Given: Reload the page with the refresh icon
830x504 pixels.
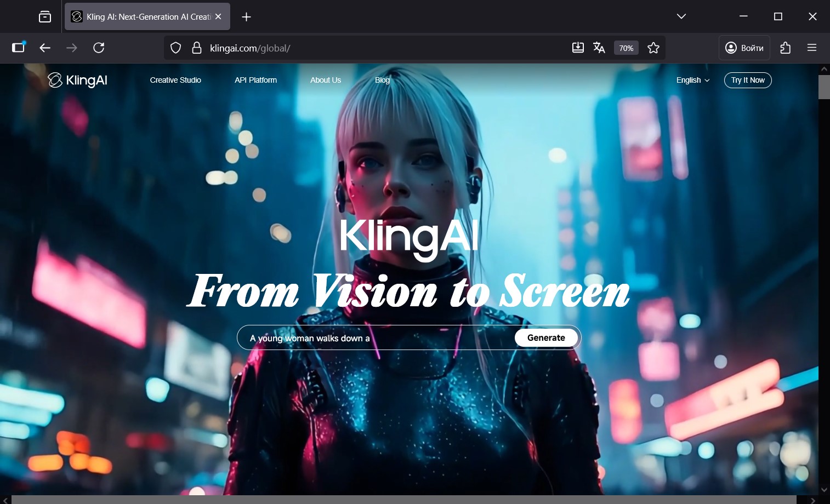Looking at the screenshot, I should (99, 48).
